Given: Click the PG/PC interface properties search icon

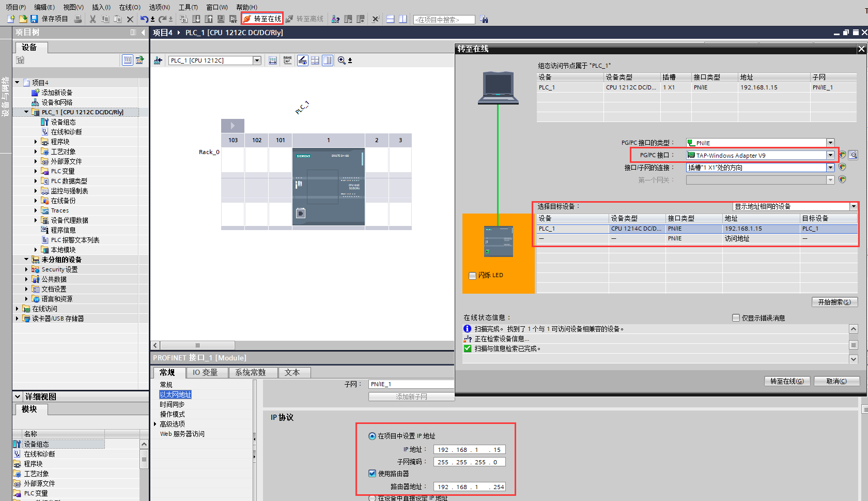Looking at the screenshot, I should pos(853,155).
